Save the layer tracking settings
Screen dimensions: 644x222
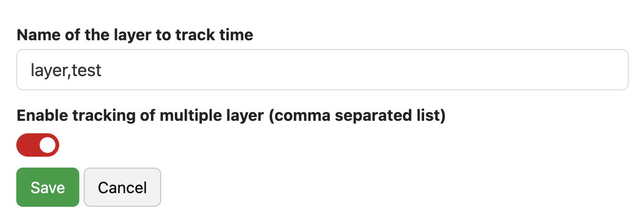48,187
